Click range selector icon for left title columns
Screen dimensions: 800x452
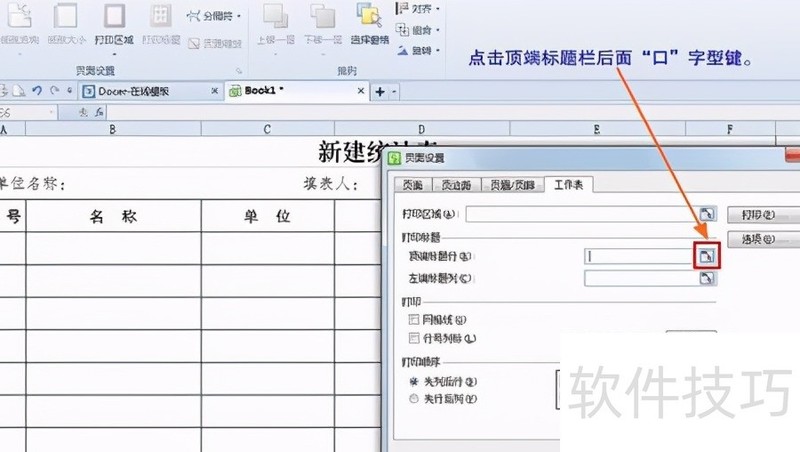pyautogui.click(x=707, y=279)
